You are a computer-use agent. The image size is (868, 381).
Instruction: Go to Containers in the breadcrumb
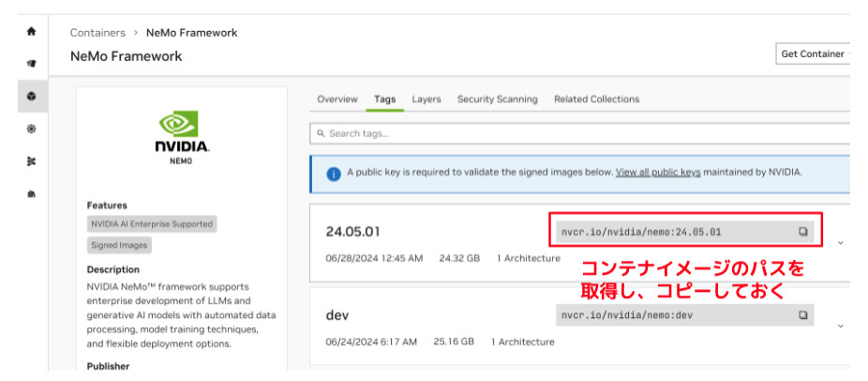click(98, 33)
